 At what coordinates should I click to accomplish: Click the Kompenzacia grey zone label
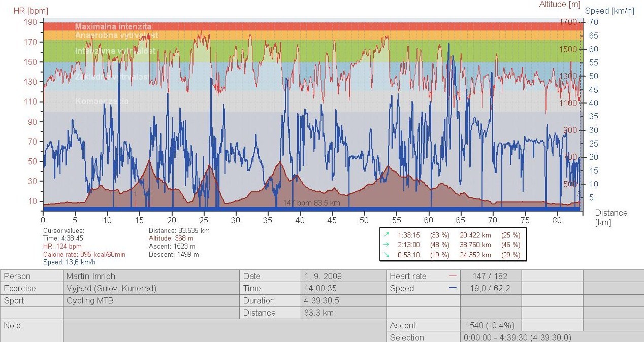pos(102,101)
